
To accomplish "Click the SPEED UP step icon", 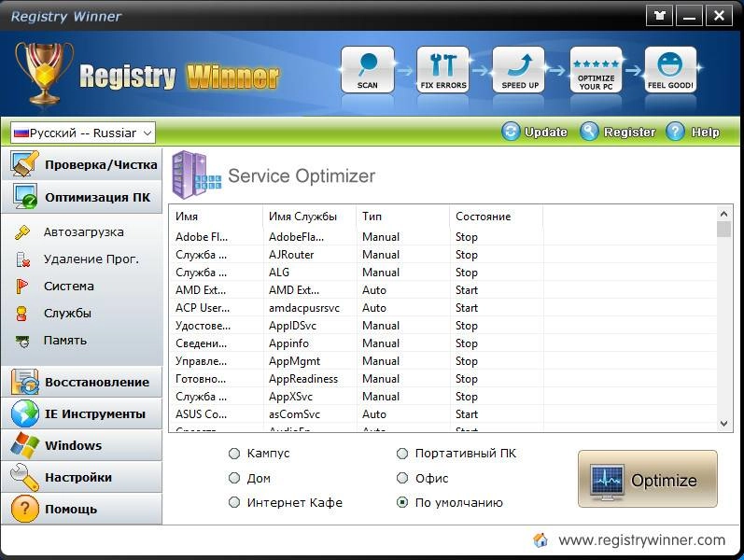I will [519, 69].
